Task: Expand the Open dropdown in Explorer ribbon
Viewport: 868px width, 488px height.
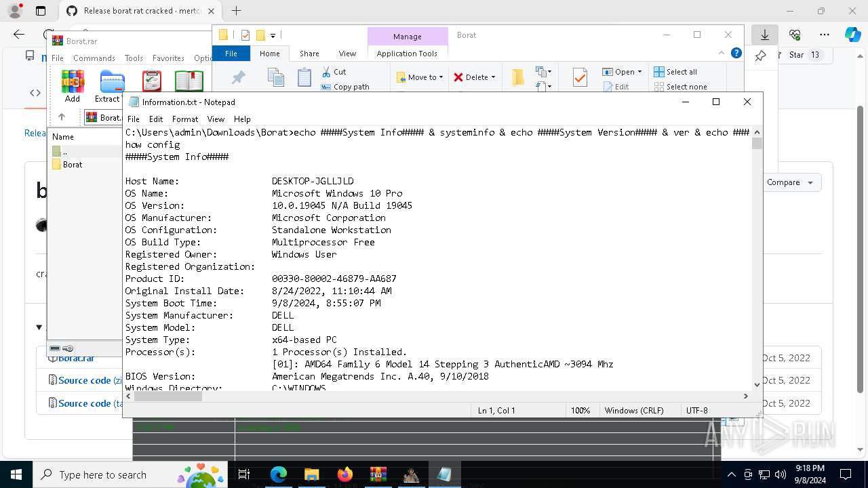Action: point(640,72)
